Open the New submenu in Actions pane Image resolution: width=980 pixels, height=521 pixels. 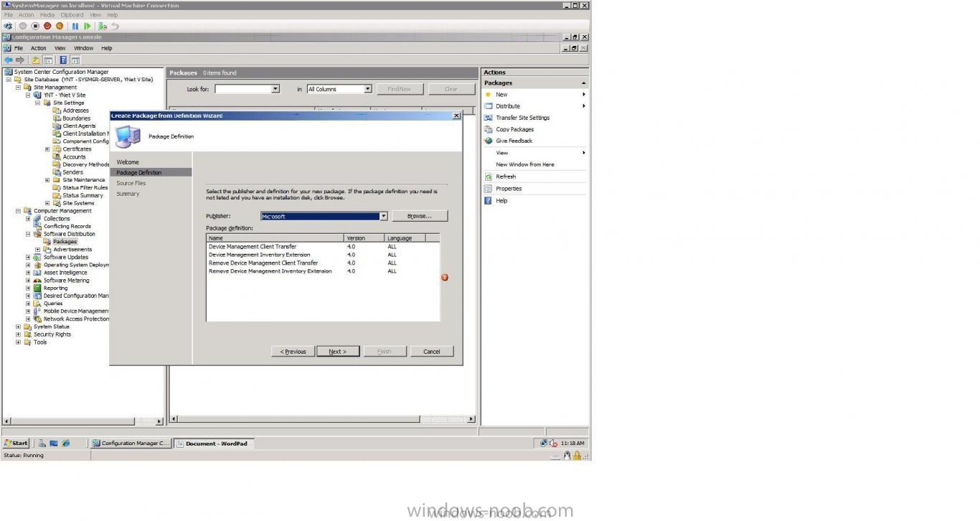coord(534,94)
